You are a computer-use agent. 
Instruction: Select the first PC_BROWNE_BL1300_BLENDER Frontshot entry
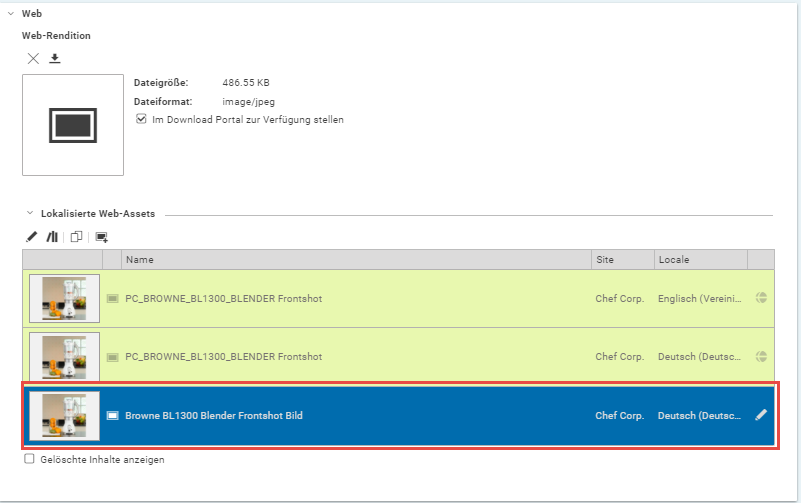click(223, 298)
